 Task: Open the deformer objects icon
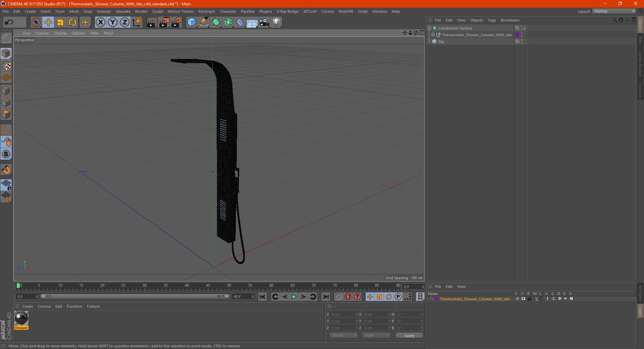pyautogui.click(x=240, y=22)
